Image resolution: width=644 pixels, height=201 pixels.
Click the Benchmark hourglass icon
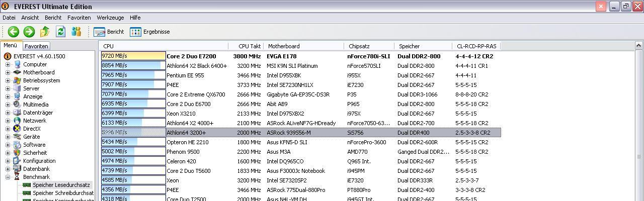pyautogui.click(x=18, y=177)
